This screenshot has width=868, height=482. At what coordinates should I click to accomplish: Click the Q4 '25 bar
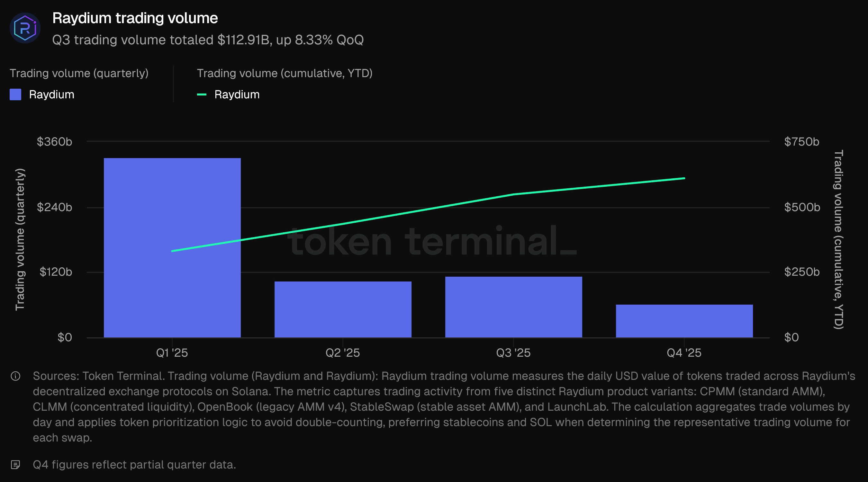point(684,321)
